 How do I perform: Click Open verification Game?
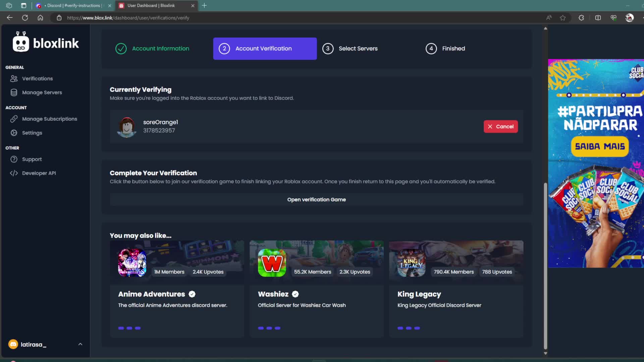[x=316, y=199]
